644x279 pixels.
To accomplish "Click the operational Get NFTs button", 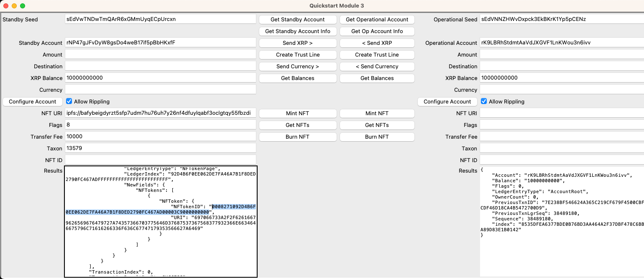I will click(377, 125).
